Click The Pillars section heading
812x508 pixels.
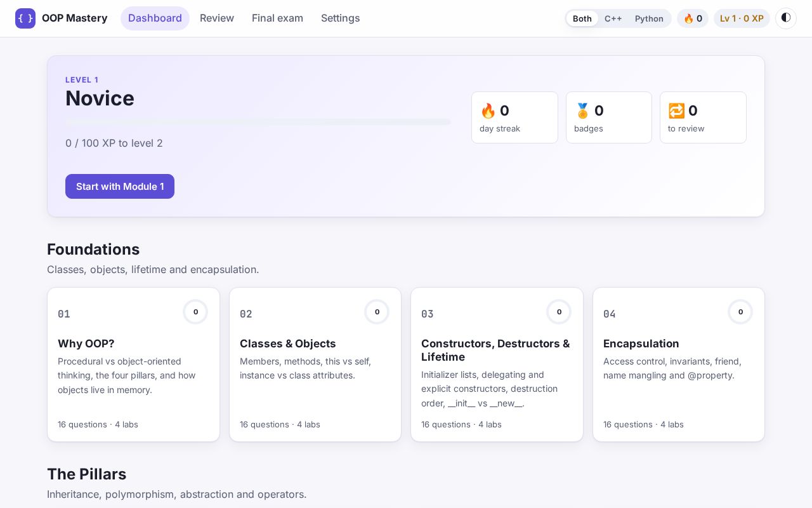(x=86, y=474)
